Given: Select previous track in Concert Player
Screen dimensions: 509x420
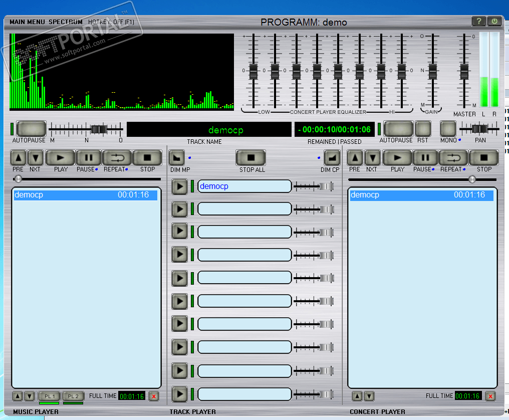Looking at the screenshot, I should coord(355,158).
